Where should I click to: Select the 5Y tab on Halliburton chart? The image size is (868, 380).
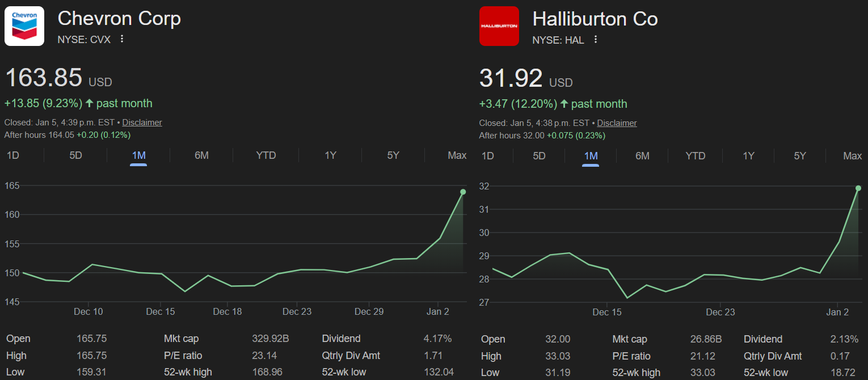click(x=800, y=156)
